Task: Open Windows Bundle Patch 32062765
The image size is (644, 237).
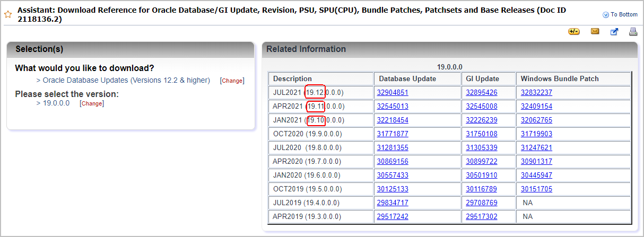Action: [536, 120]
